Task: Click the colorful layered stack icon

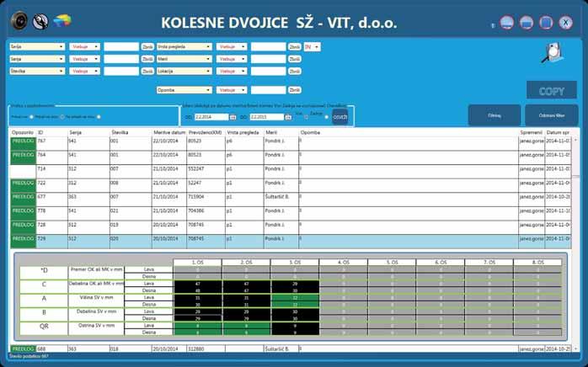Action: 61,20
